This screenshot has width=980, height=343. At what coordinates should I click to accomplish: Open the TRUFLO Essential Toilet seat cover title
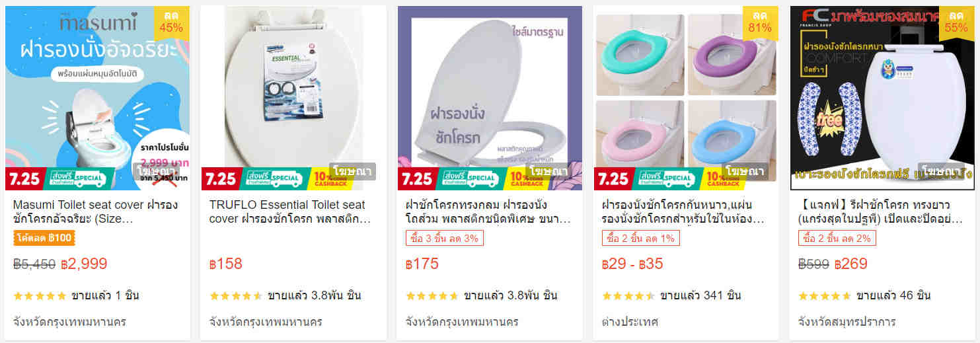[x=290, y=211]
